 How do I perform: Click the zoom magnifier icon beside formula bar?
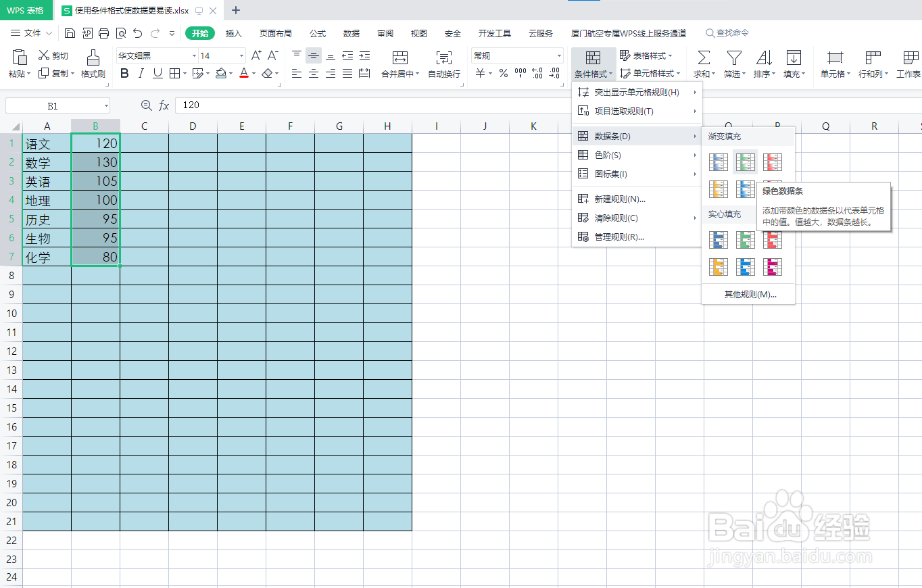[x=146, y=105]
